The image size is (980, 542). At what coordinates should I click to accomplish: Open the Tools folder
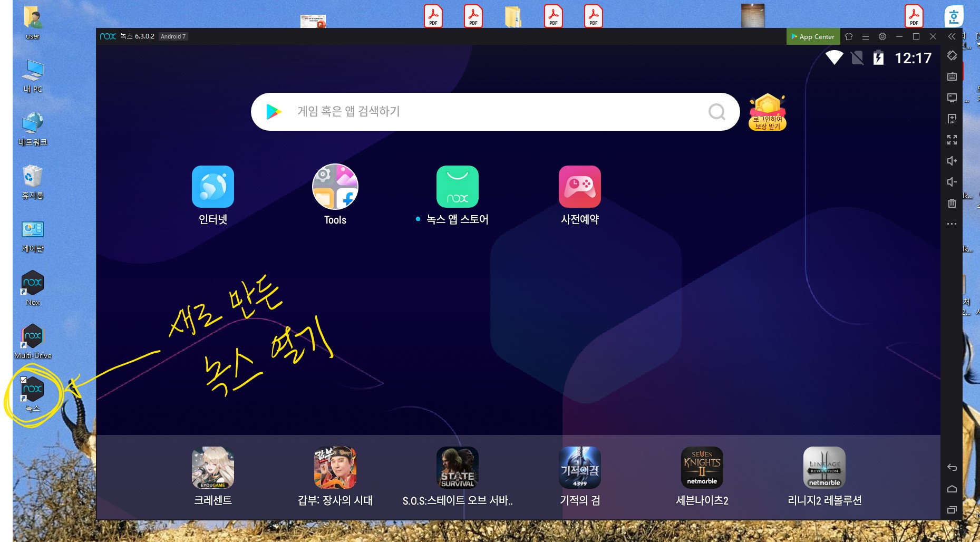pyautogui.click(x=335, y=187)
